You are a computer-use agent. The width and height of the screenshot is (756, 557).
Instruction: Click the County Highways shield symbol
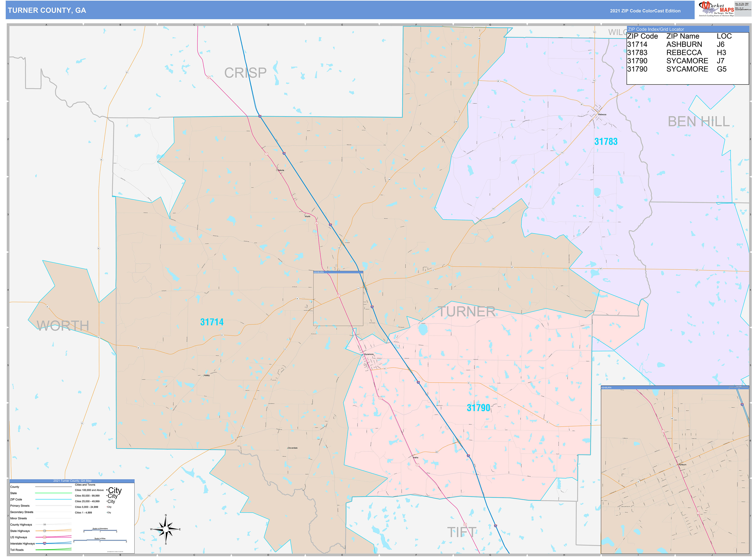coord(45,525)
